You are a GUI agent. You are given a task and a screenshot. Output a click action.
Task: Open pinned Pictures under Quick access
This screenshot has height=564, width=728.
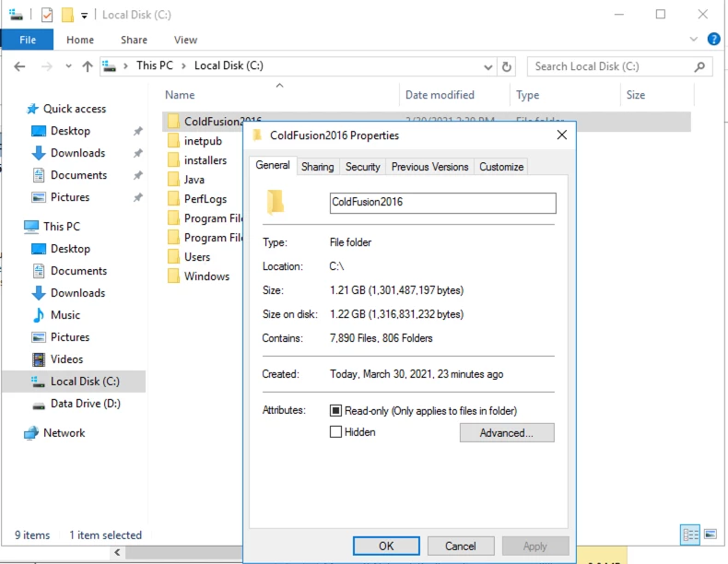coord(70,197)
